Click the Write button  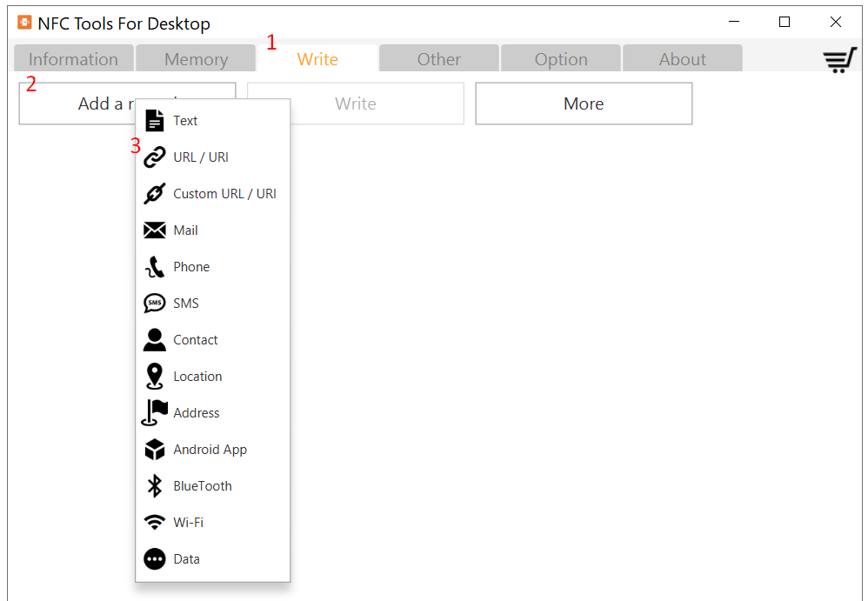pyautogui.click(x=356, y=104)
